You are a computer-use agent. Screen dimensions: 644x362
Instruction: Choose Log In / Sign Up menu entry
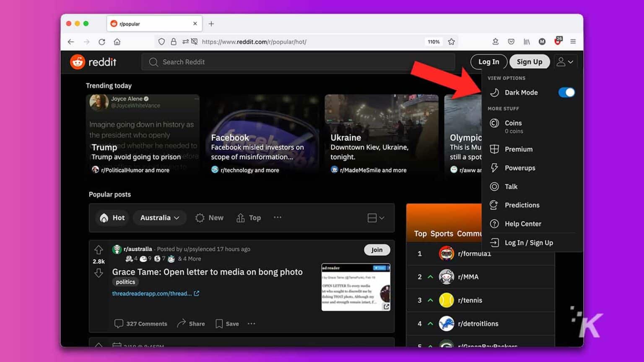tap(529, 242)
